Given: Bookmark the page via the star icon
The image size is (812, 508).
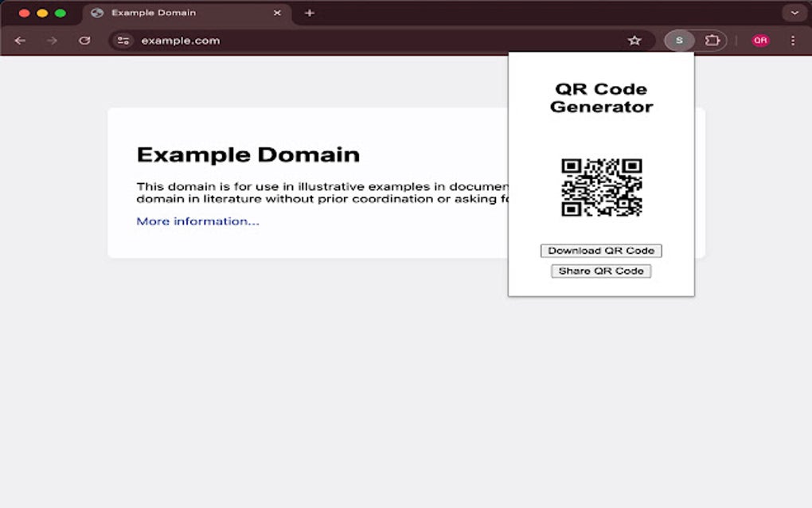Looking at the screenshot, I should (635, 40).
